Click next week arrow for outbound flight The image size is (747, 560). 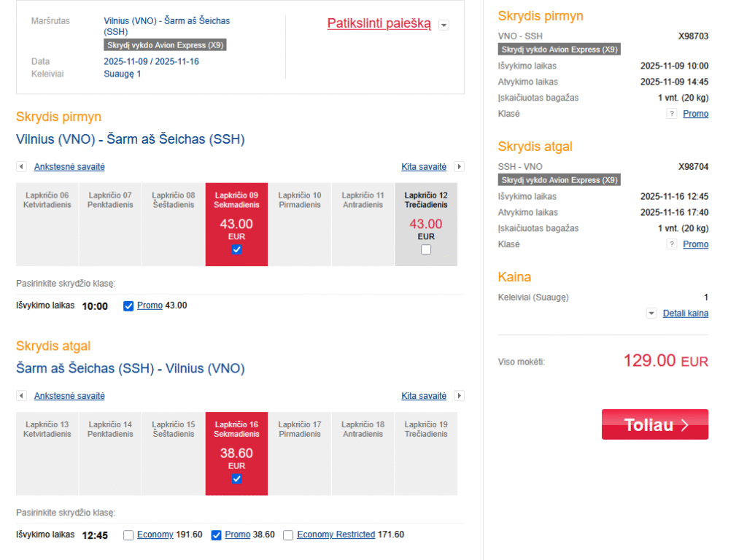(459, 167)
